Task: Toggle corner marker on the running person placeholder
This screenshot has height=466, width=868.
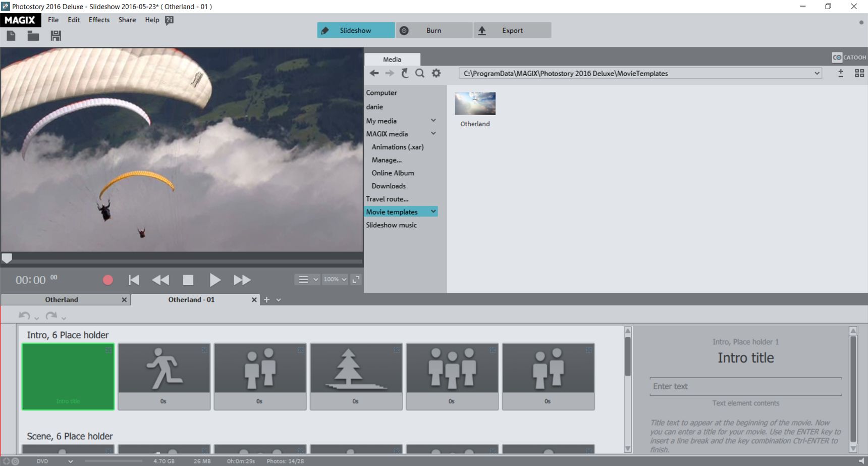Action: tap(204, 350)
